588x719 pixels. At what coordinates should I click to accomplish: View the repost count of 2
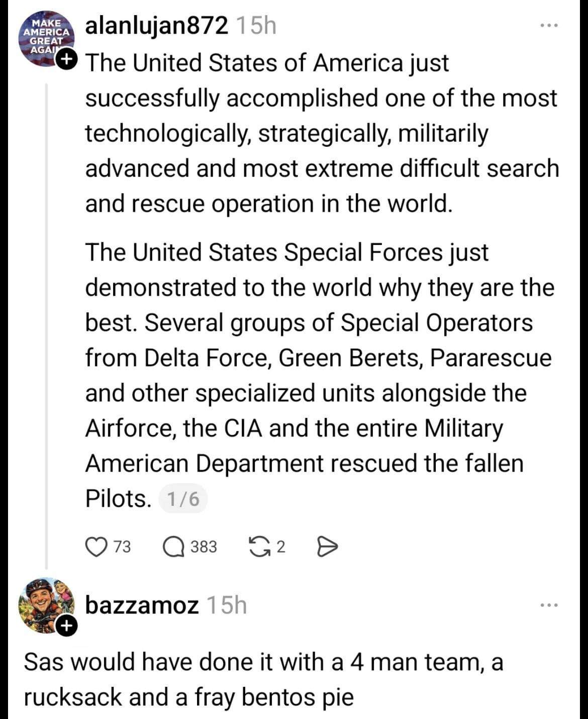coord(281,547)
